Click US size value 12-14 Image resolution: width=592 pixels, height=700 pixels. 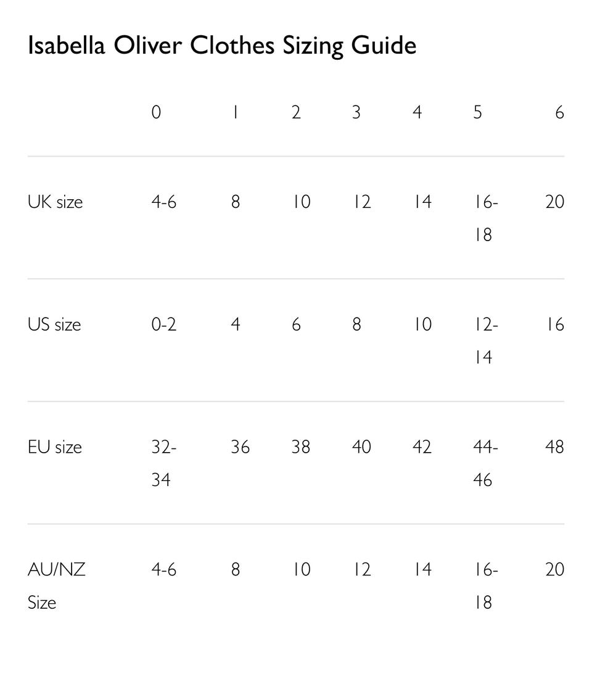(x=486, y=340)
